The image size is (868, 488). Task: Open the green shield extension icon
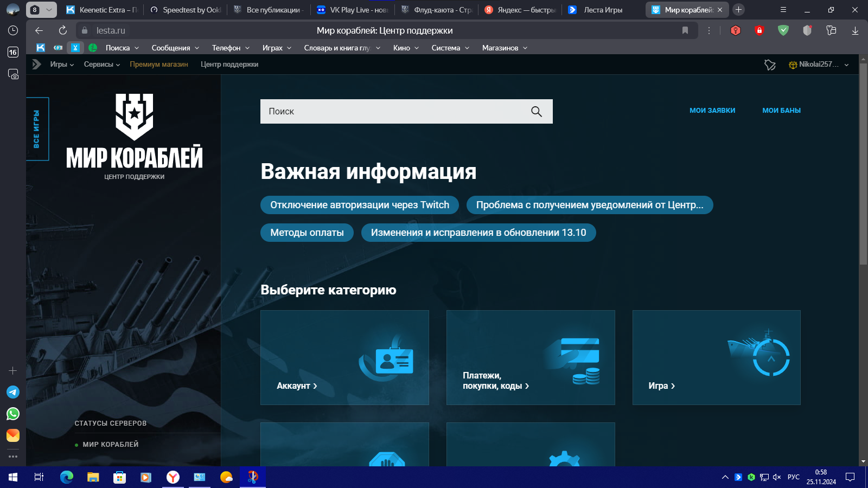click(783, 30)
